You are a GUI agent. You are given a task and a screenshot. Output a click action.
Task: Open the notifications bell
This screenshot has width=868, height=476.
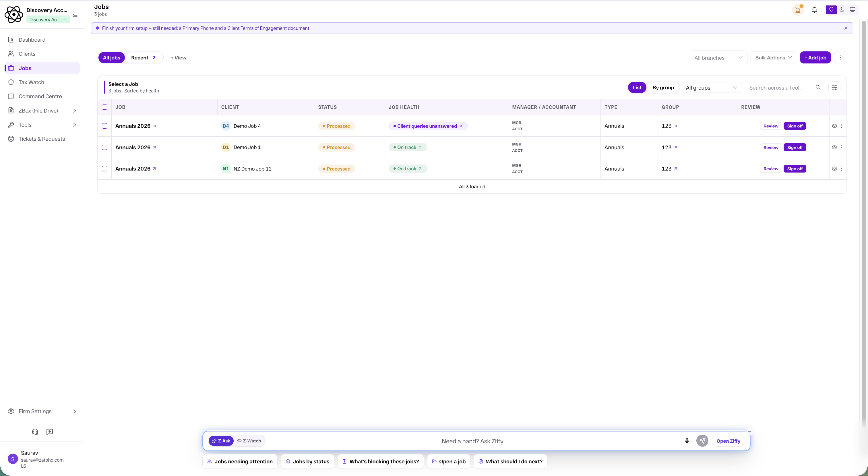[x=814, y=10]
